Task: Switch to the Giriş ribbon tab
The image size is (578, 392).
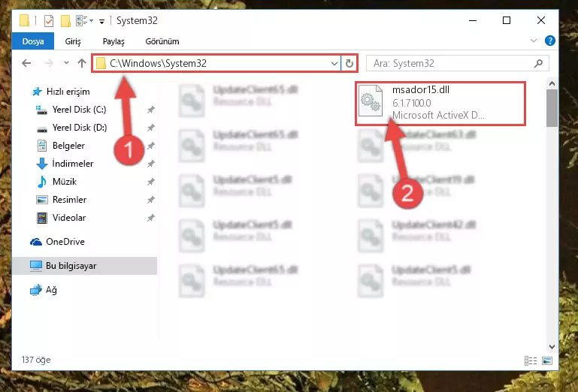Action: tap(73, 41)
